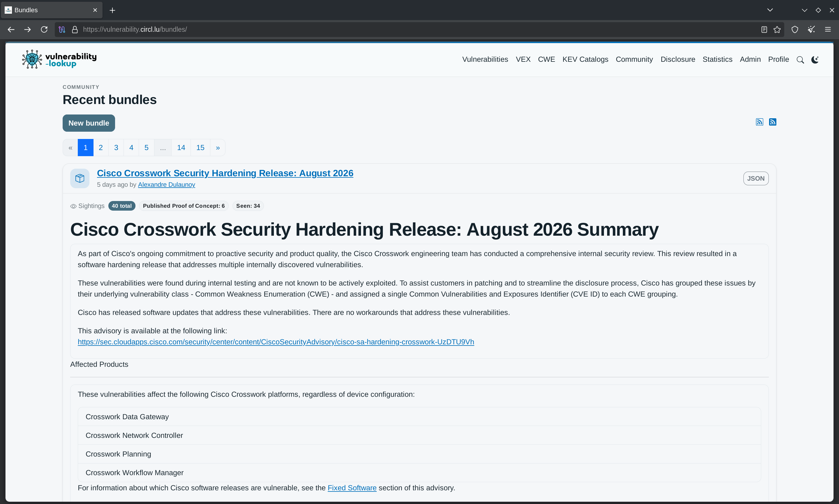Open the sec.cloudapps.cisco.com advisory link

[276, 342]
